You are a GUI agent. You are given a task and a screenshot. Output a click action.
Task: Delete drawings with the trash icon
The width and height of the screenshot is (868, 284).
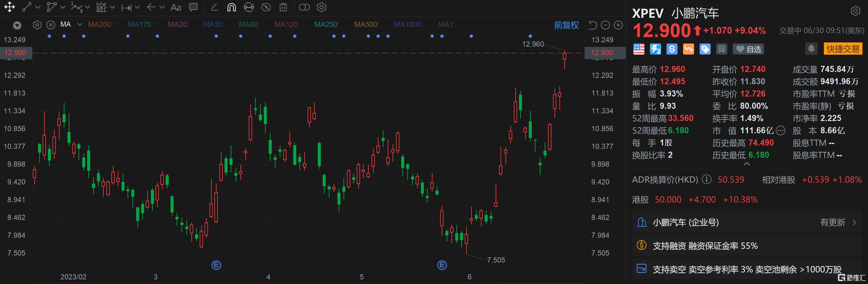(283, 7)
